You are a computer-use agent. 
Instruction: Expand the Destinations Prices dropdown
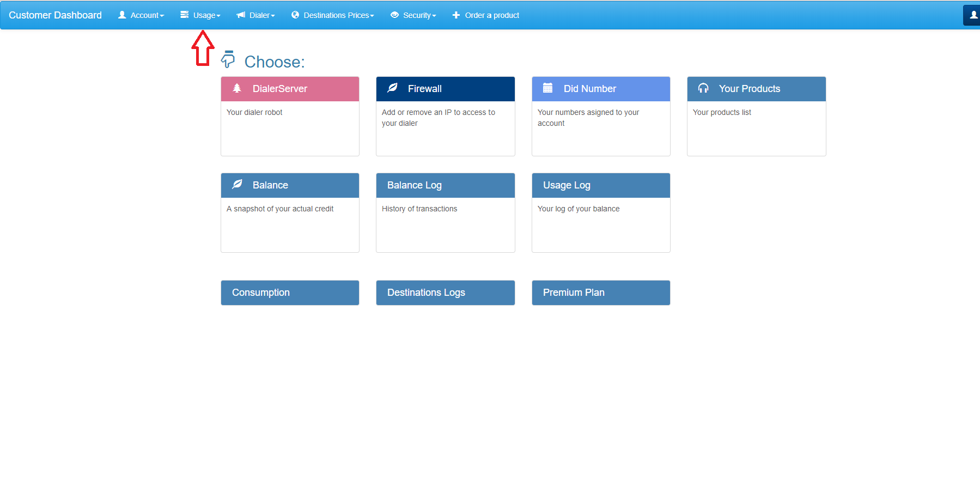(x=333, y=15)
